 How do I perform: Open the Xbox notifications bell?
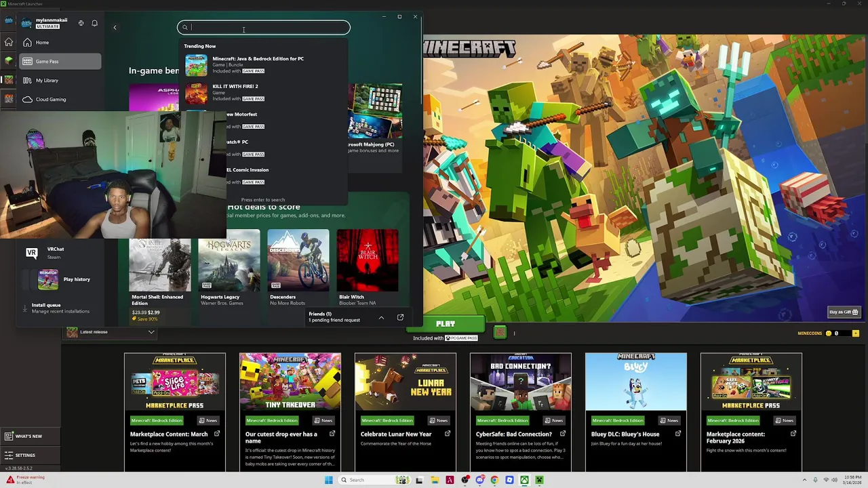(x=94, y=23)
